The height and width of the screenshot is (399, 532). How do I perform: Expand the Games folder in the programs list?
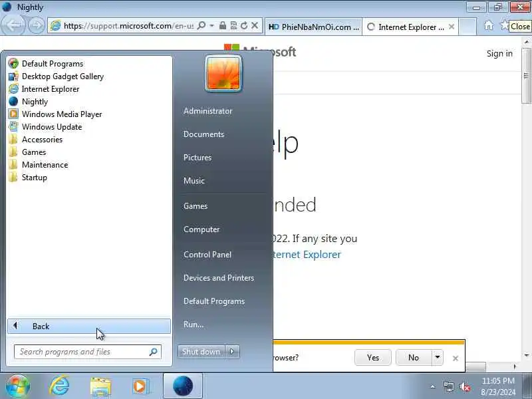pyautogui.click(x=27, y=152)
